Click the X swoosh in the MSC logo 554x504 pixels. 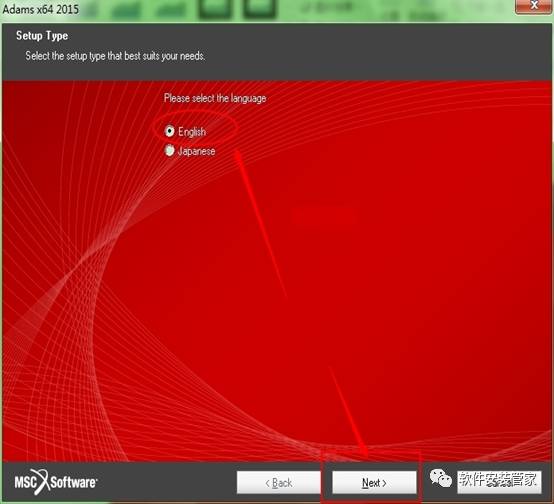[x=42, y=481]
